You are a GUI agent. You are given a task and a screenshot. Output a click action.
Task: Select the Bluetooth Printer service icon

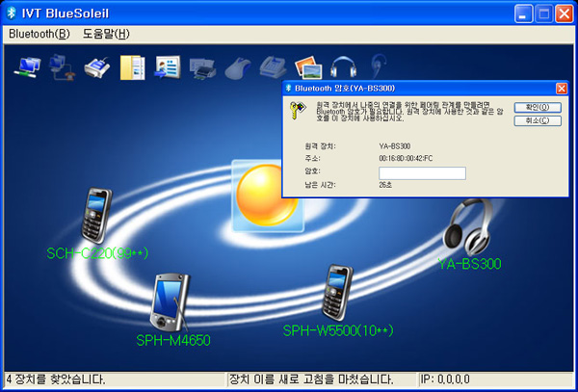click(x=202, y=68)
